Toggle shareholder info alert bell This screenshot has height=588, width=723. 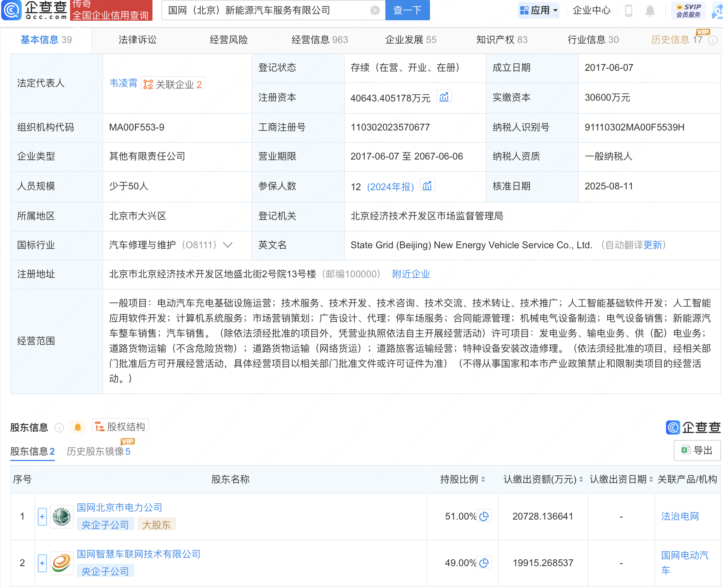coord(78,427)
